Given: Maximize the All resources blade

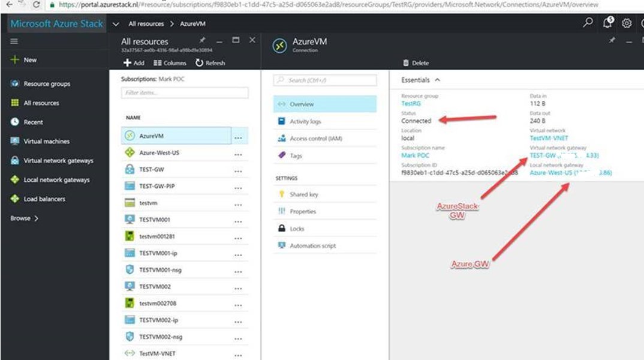Looking at the screenshot, I should [x=236, y=40].
